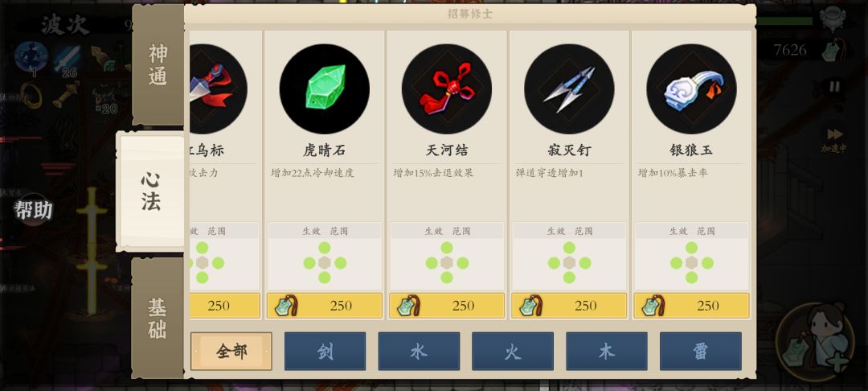Toggle the 加速中 fast-forward speed button
Image resolution: width=868 pixels, height=391 pixels.
click(x=834, y=139)
